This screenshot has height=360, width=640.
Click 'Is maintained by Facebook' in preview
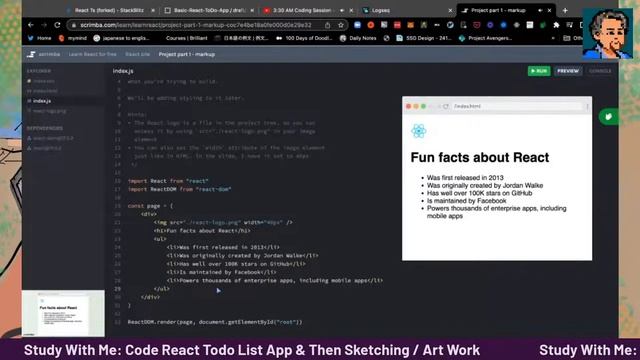[x=467, y=201]
